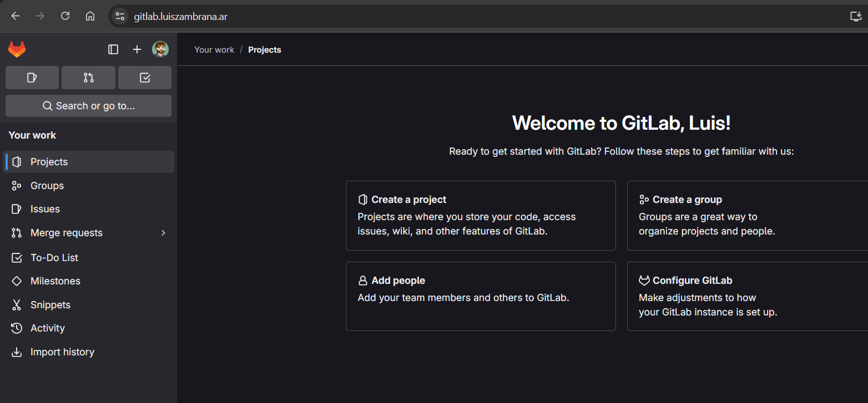Image resolution: width=868 pixels, height=403 pixels.
Task: Go to Issues in sidebar
Action: [x=45, y=209]
